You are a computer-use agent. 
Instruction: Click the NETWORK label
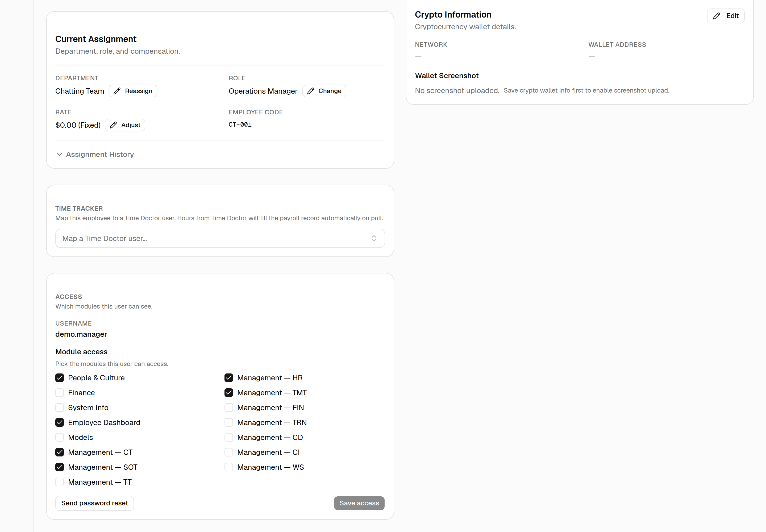pos(431,45)
